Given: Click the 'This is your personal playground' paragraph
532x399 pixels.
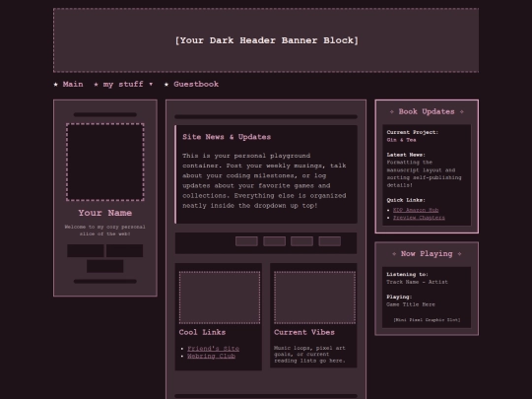Looking at the screenshot, I should tap(264, 180).
